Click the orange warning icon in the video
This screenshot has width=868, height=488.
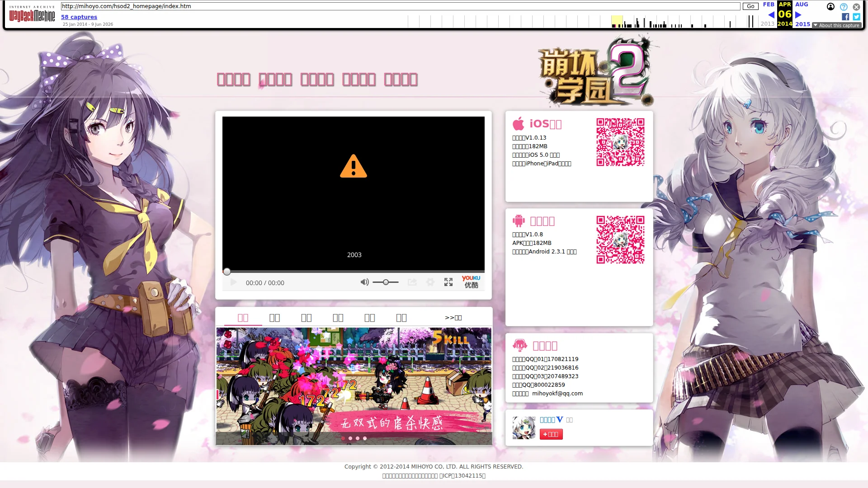pyautogui.click(x=354, y=166)
